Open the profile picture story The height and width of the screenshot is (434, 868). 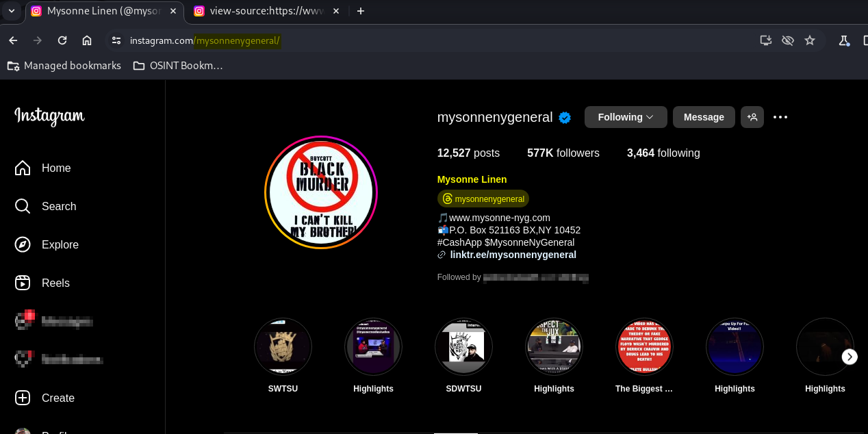pyautogui.click(x=321, y=192)
